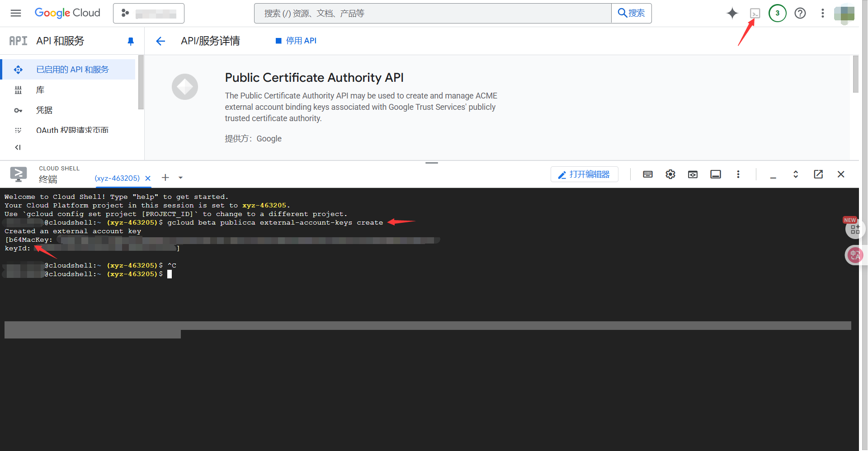
Task: Open header three-dot settings menu
Action: click(823, 13)
